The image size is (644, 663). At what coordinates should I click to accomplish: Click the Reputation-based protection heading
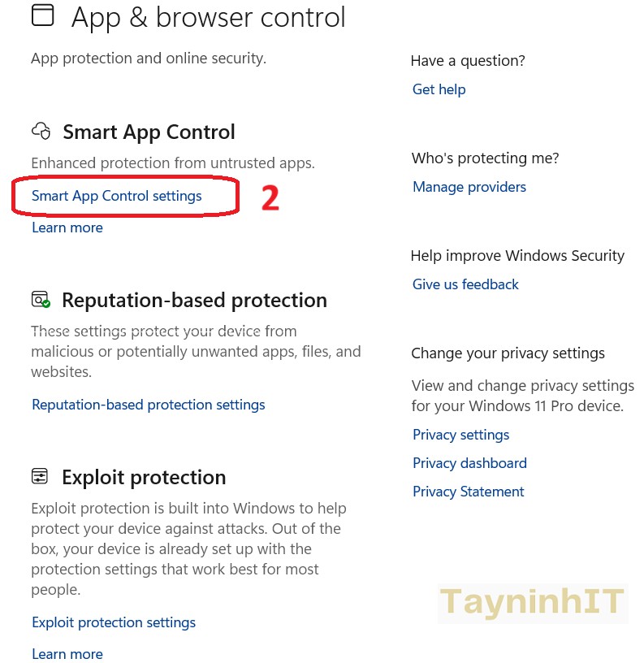(194, 300)
